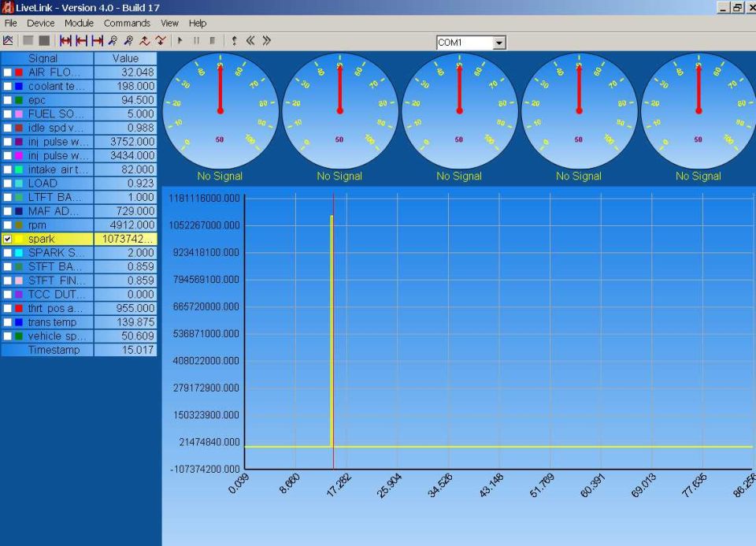Open the Commands menu
This screenshot has width=756, height=546.
[127, 23]
